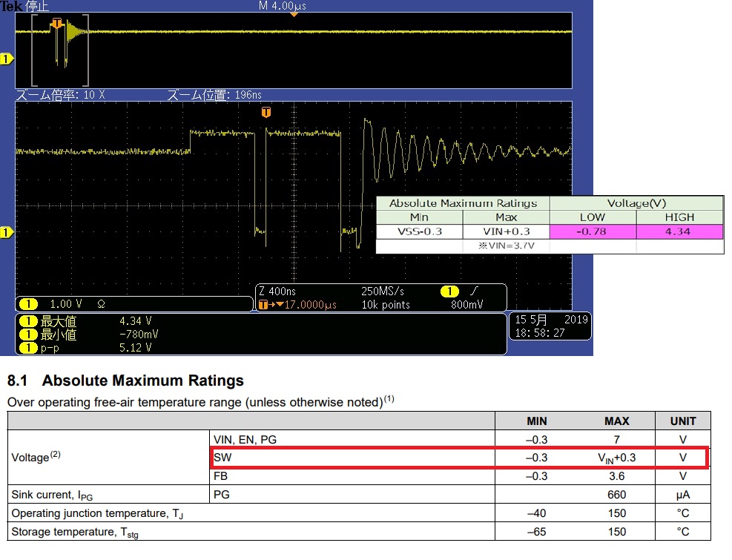Screen dimensions: 732x560
Task: Click the ズーム位置: 196ns label
Action: [x=214, y=95]
